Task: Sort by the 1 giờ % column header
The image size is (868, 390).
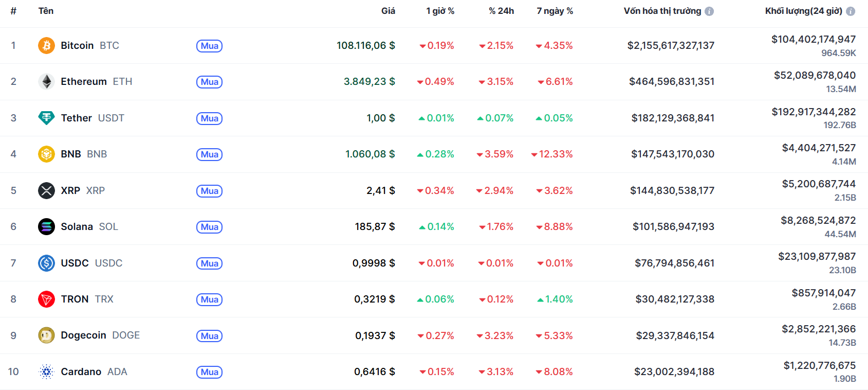Action: pyautogui.click(x=440, y=11)
